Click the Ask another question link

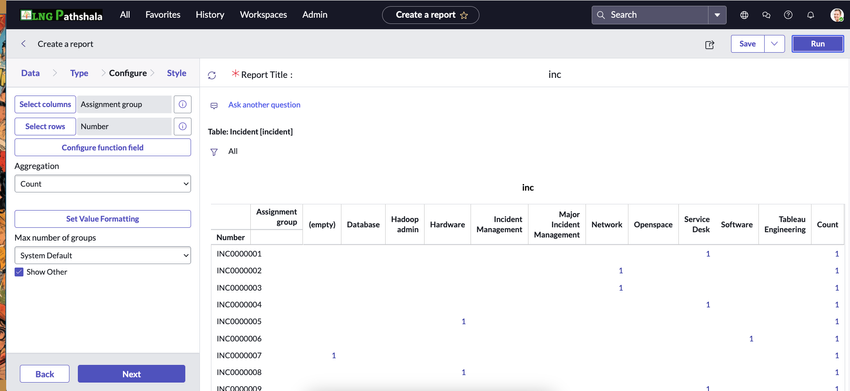tap(264, 105)
